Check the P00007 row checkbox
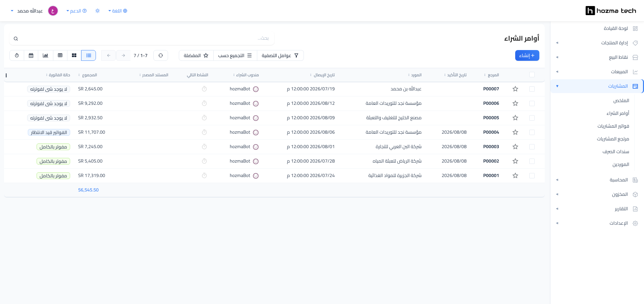 tap(532, 89)
